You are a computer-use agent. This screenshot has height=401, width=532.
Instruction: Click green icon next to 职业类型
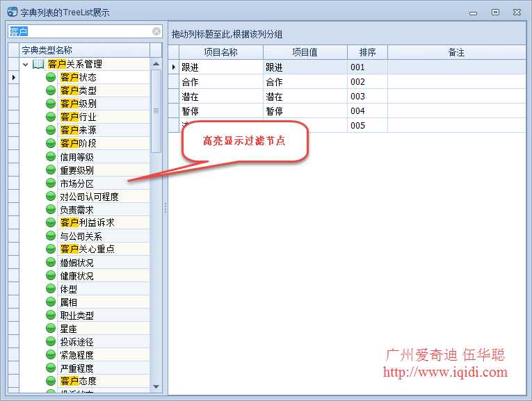[51, 316]
